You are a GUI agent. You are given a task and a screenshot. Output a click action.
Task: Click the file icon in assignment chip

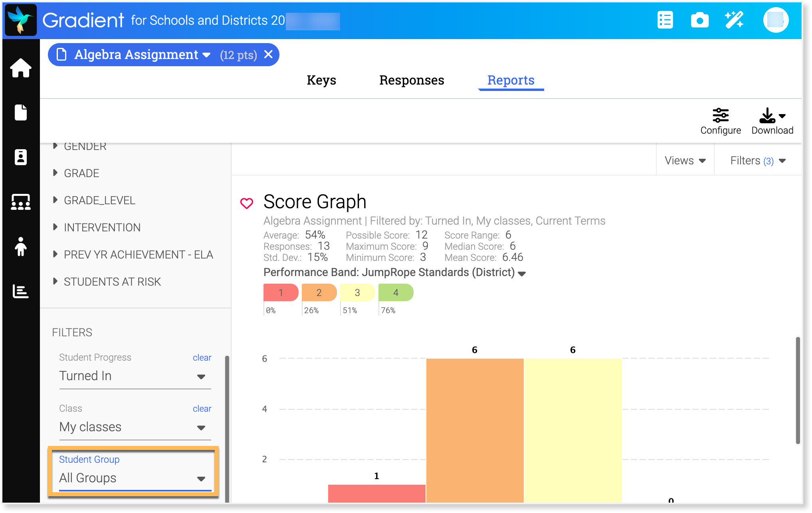tap(61, 54)
